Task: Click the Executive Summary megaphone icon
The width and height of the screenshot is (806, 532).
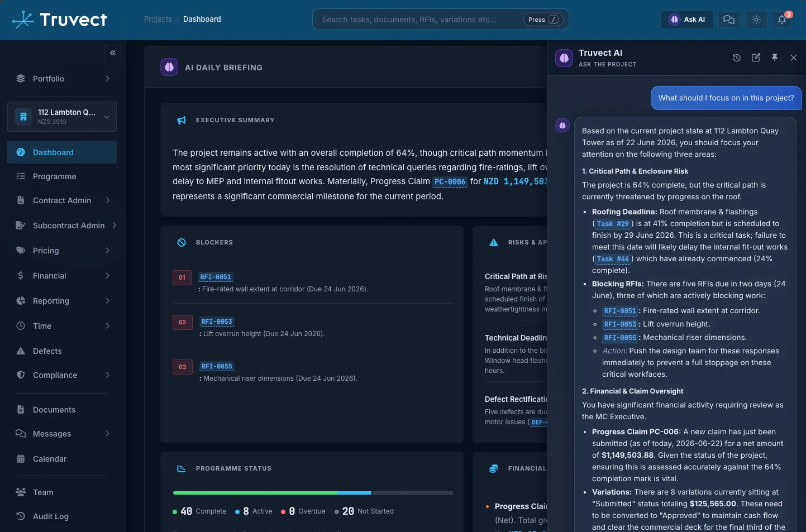Action: (182, 120)
